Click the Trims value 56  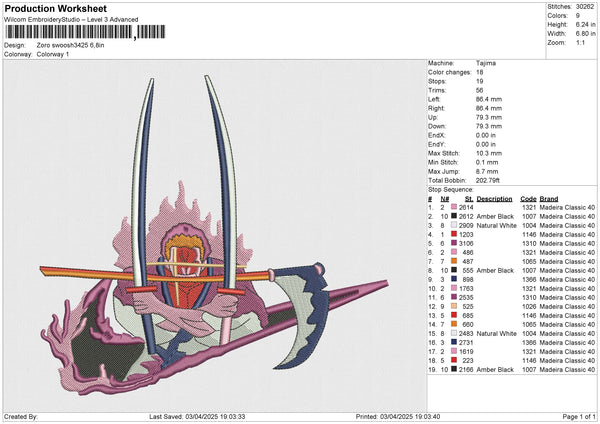(x=479, y=90)
